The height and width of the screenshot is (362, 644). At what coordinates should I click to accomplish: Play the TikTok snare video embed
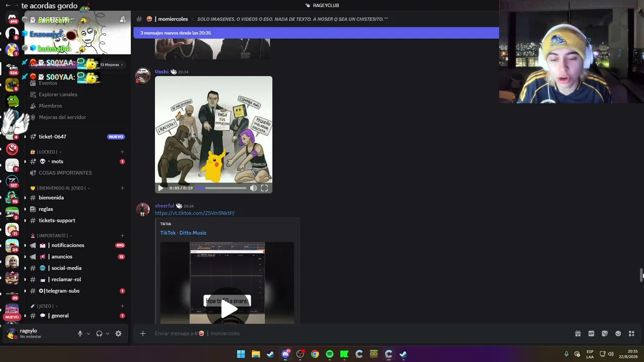[228, 309]
